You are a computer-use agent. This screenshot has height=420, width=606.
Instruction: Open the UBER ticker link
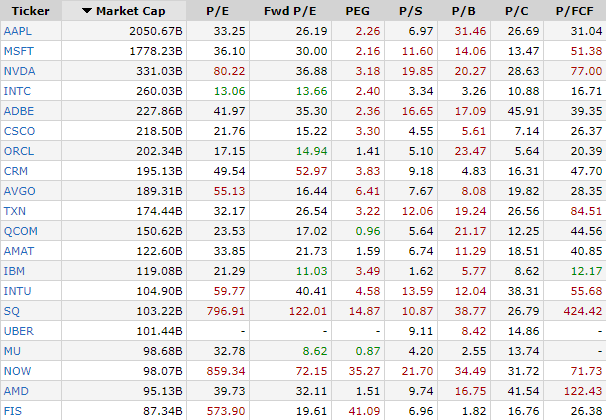pyautogui.click(x=19, y=332)
